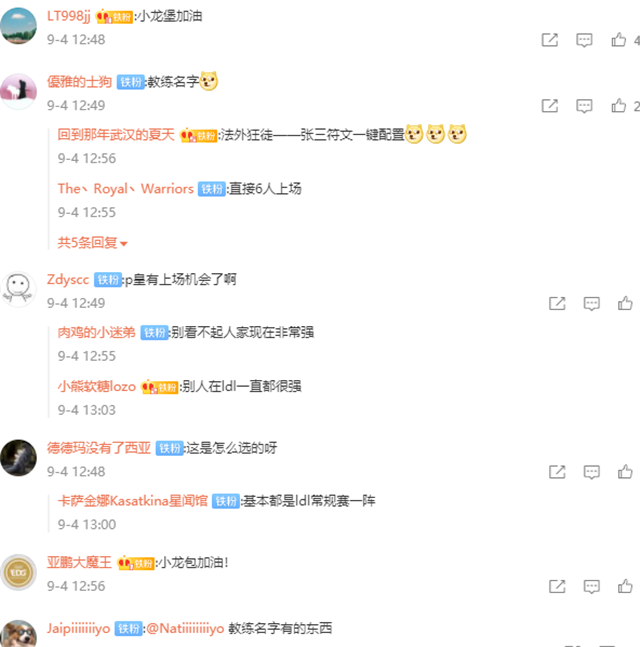This screenshot has height=647, width=640.
Task: Expand the 共5条回复 replies list
Action: click(x=92, y=243)
